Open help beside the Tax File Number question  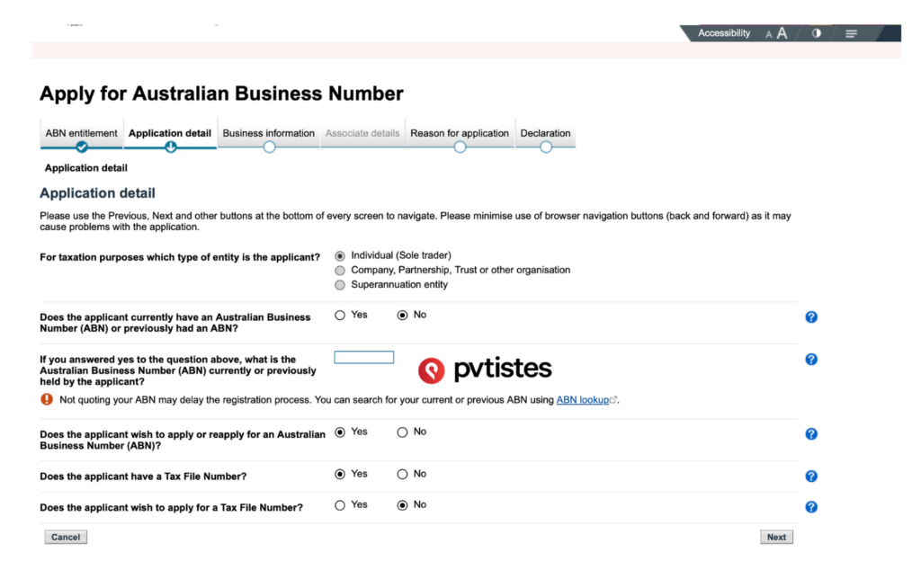810,476
